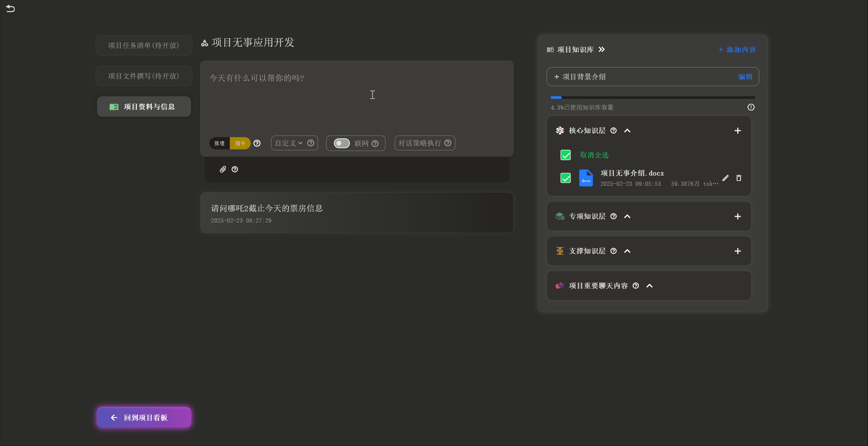Screen dimensions: 868x446
Task: Edit 项目无事介绍.docx with the pencil icon
Action: coord(725,178)
